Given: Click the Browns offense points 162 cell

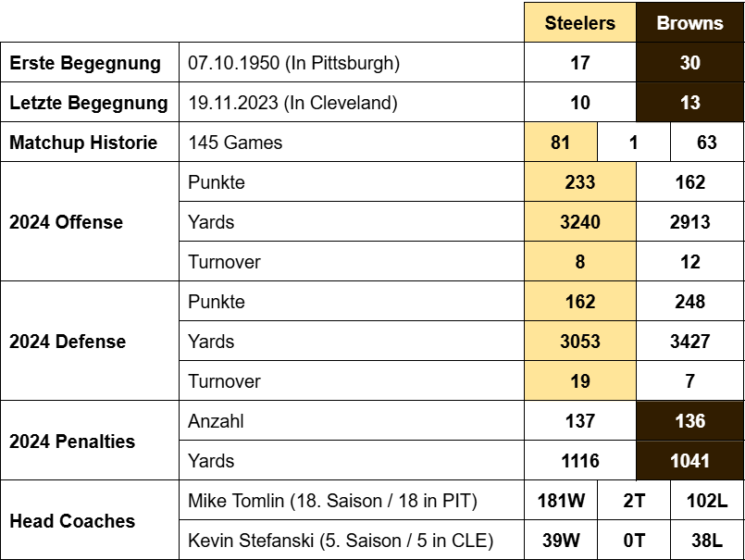Looking at the screenshot, I should click(690, 182).
